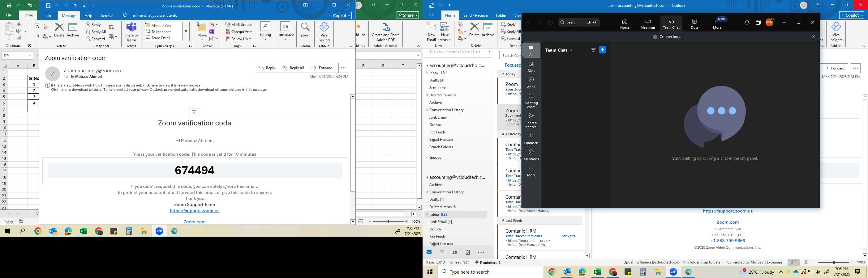Open the Categorize dropdown
The width and height of the screenshot is (868, 278).
pyautogui.click(x=239, y=32)
